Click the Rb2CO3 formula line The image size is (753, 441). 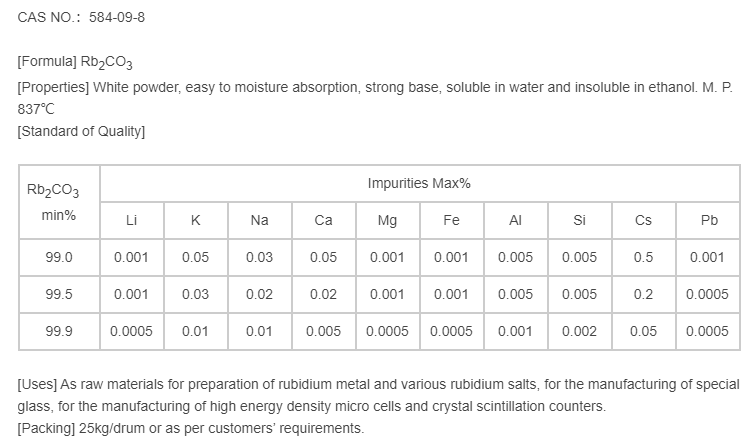[x=75, y=62]
